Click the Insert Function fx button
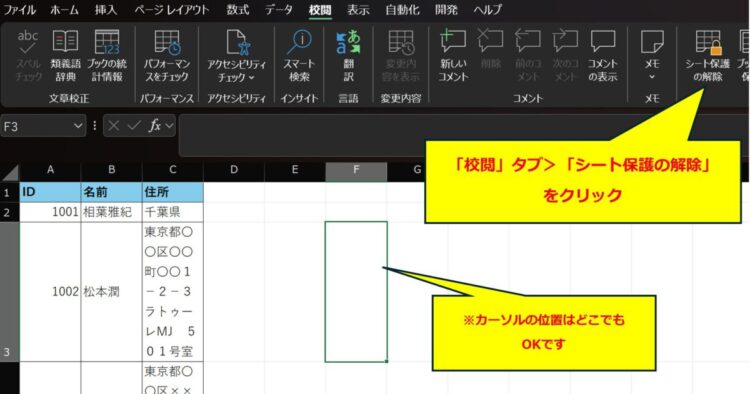The height and width of the screenshot is (394, 750). pos(154,126)
